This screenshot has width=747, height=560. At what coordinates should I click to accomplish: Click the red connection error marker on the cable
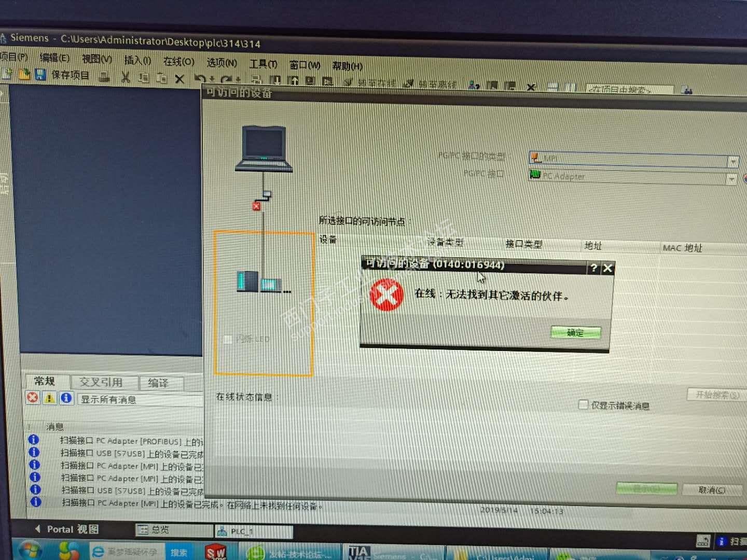[x=256, y=206]
